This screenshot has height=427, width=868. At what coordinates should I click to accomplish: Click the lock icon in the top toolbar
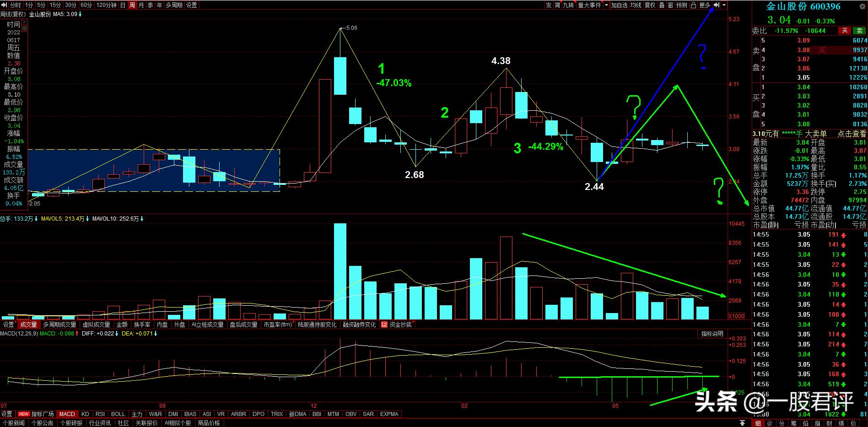693,5
